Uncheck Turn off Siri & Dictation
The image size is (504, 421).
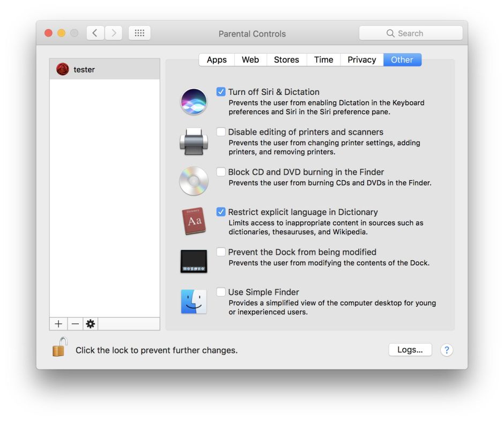coord(221,92)
